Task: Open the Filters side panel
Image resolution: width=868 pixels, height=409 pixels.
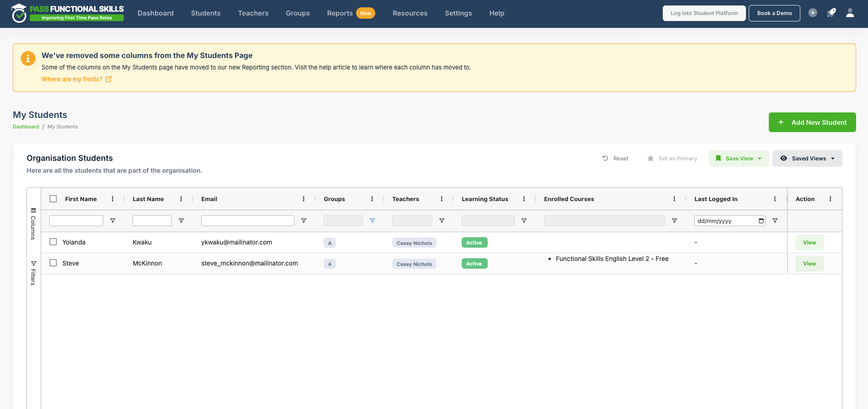Action: (x=33, y=273)
